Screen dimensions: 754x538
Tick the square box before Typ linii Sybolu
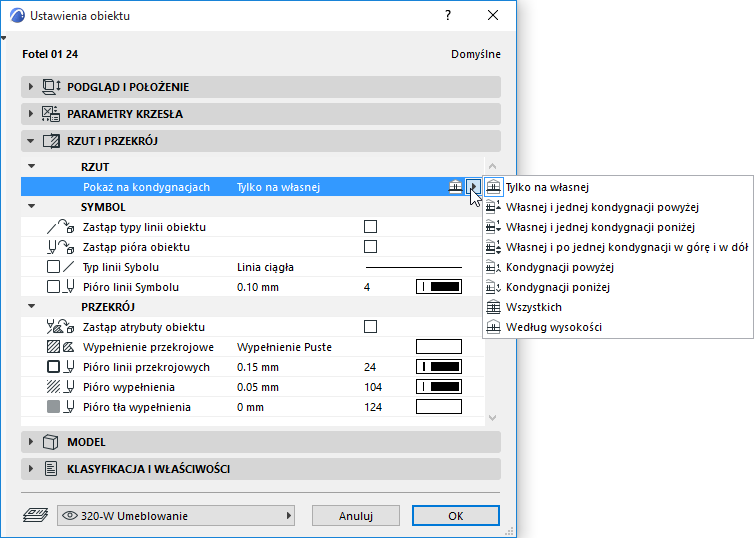[53, 267]
